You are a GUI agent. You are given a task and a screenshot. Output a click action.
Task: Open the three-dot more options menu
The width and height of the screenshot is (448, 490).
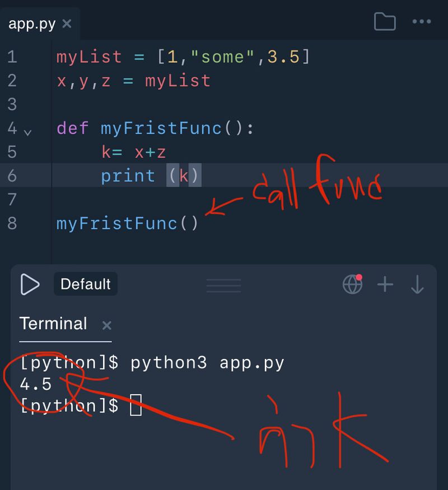(x=421, y=22)
